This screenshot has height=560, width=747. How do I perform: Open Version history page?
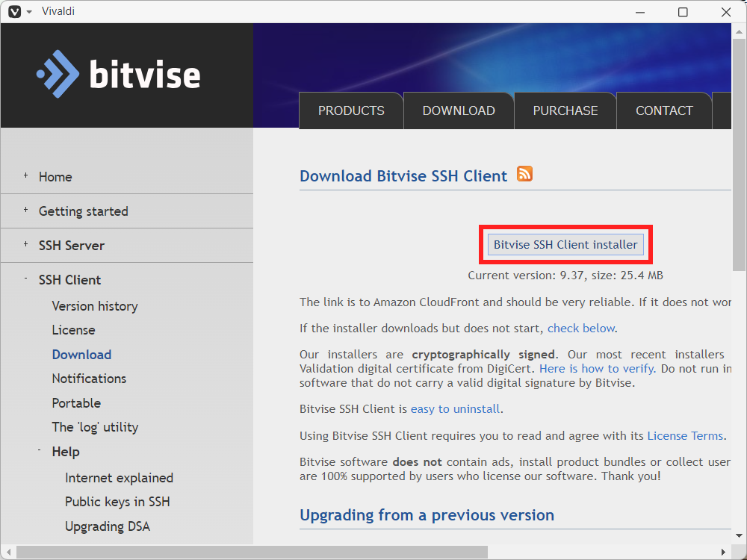point(95,306)
